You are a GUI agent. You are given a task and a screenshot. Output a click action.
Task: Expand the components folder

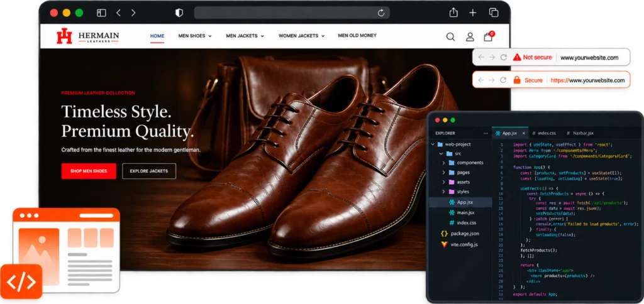coord(443,163)
